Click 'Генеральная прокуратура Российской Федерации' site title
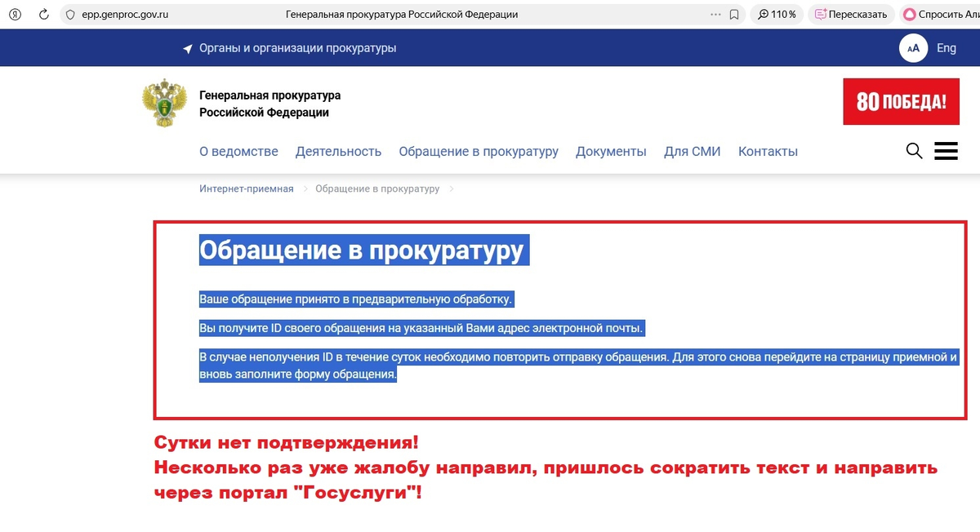Screen dimensions: 980x532 pos(270,104)
